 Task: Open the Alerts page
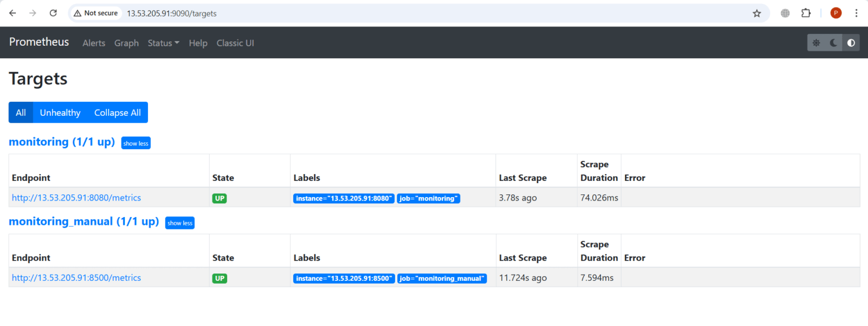pyautogui.click(x=94, y=42)
